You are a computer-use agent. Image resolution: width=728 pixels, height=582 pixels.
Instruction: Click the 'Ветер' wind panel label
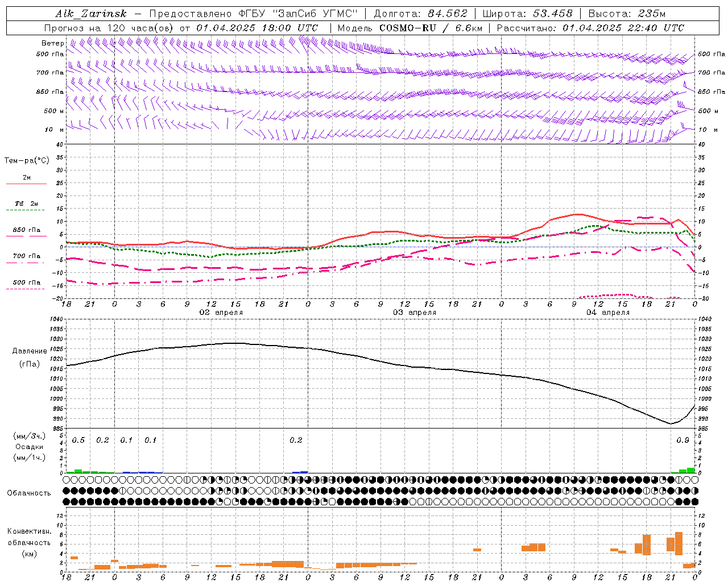click(52, 43)
